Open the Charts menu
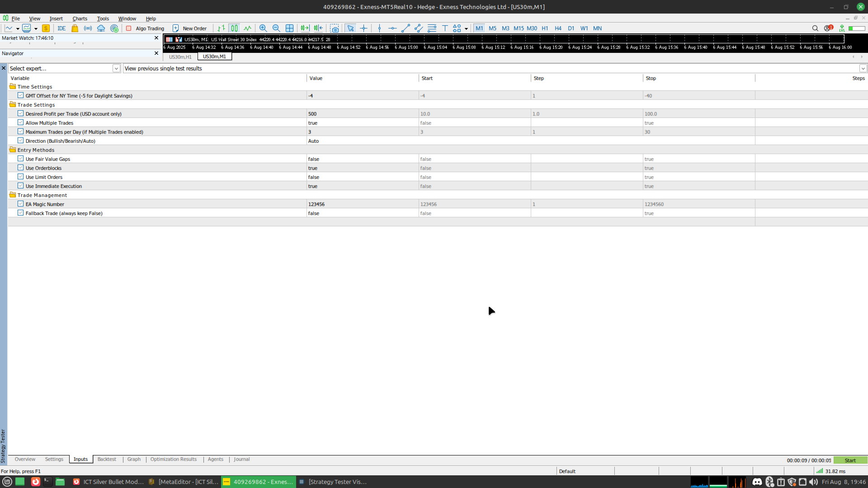The height and width of the screenshot is (488, 868). click(x=80, y=19)
